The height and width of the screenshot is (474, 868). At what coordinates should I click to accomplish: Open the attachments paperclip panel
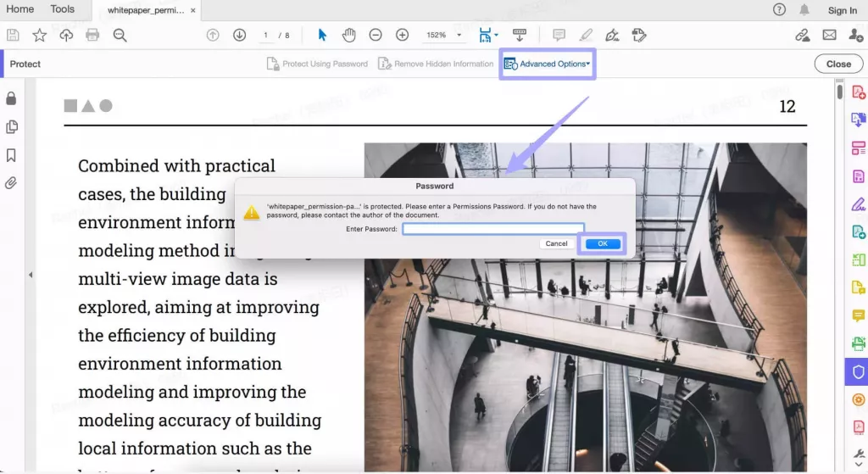[x=12, y=183]
